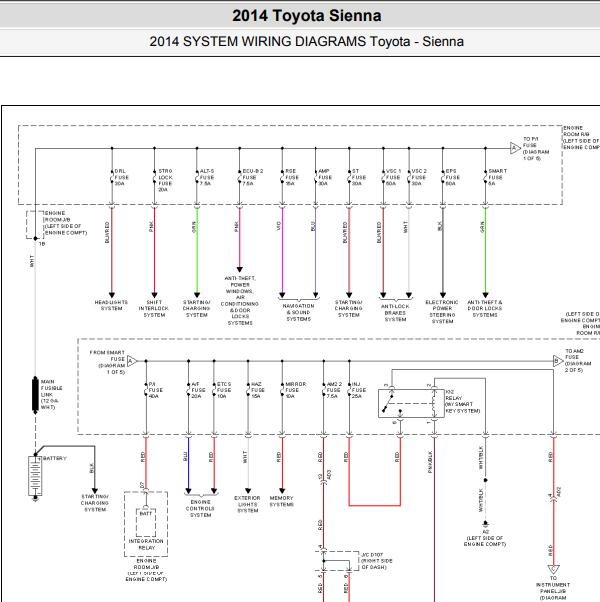Click ELECTRONIC POWER STEERING SYSTEM label
Viewport: 600px width, 602px height.
[x=442, y=312]
